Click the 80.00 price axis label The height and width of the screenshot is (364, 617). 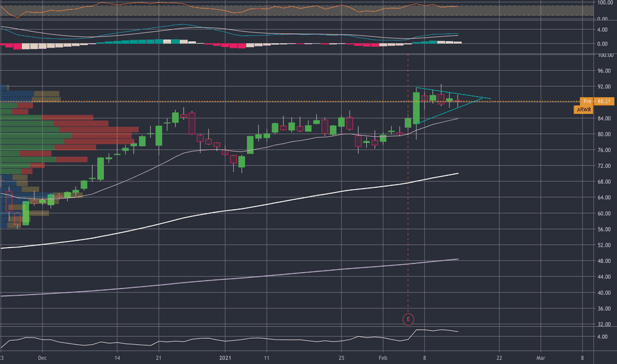tap(604, 134)
